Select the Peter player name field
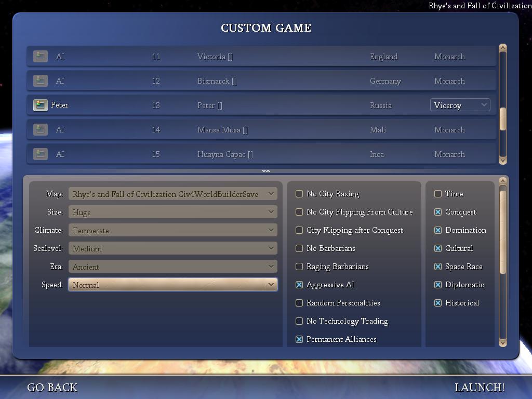Image resolution: width=532 pixels, height=399 pixels. tap(60, 105)
